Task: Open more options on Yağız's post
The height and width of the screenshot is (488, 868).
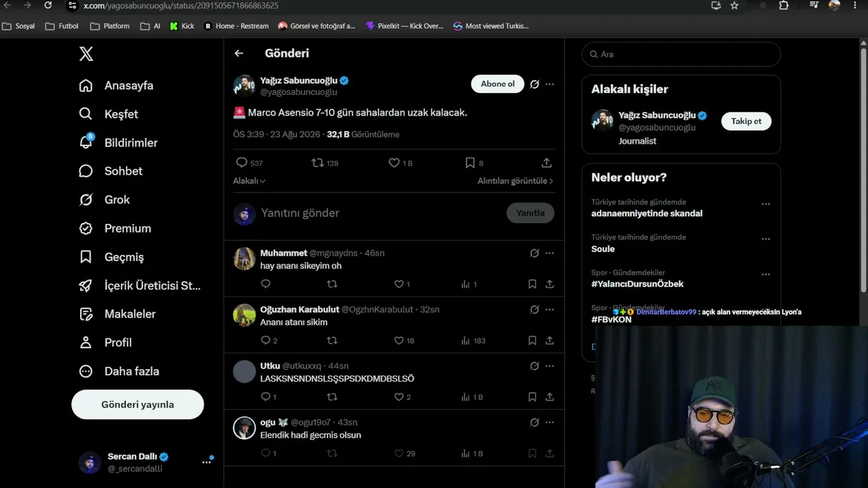Action: coord(549,84)
